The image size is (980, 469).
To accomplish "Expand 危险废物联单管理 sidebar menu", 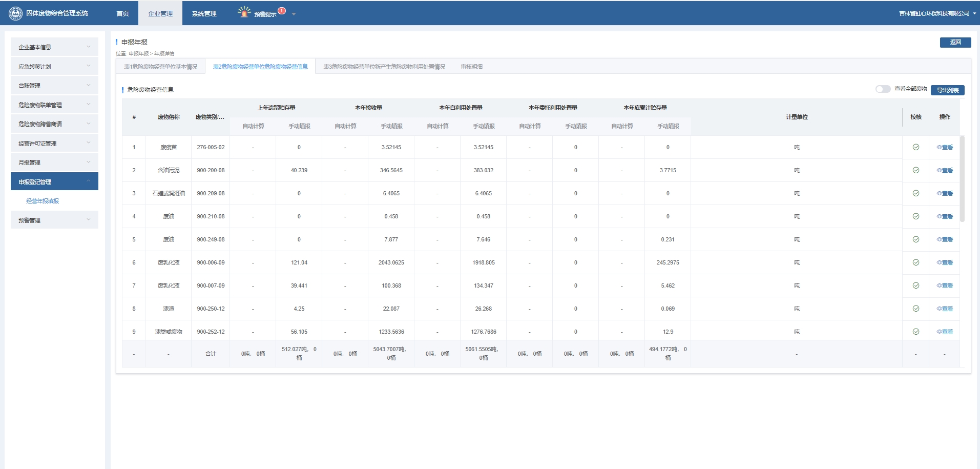I will coord(54,105).
